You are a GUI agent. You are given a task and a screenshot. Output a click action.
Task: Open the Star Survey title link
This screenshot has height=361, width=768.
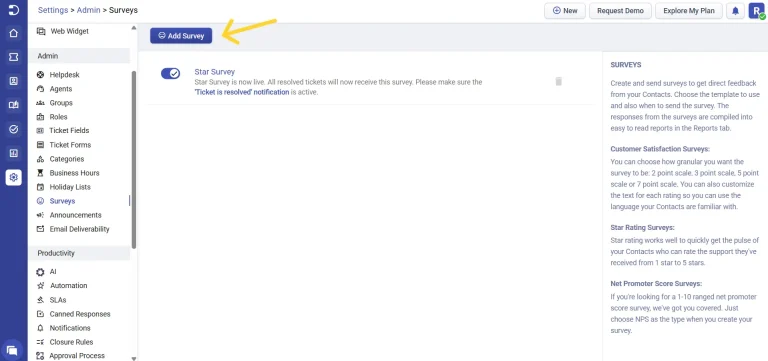coord(215,72)
